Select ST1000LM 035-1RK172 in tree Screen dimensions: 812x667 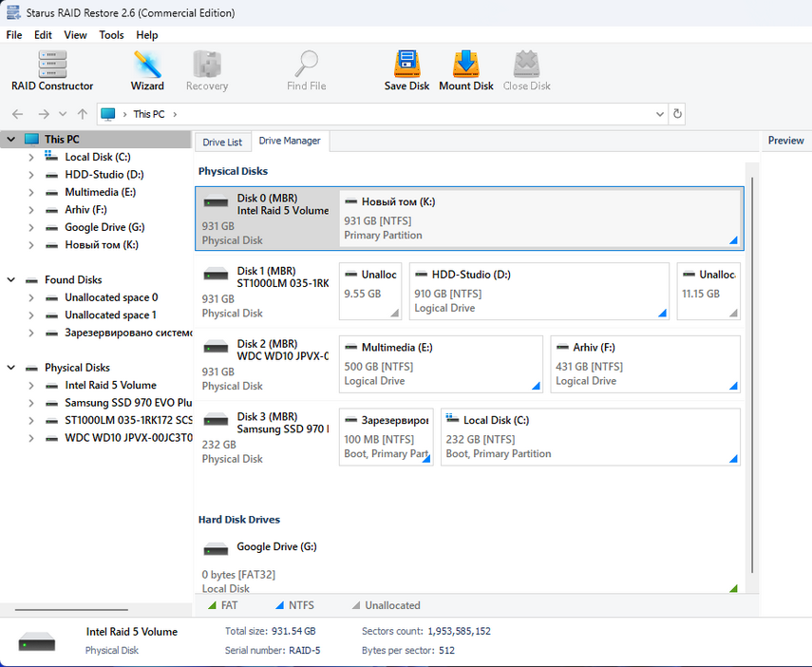click(x=128, y=420)
